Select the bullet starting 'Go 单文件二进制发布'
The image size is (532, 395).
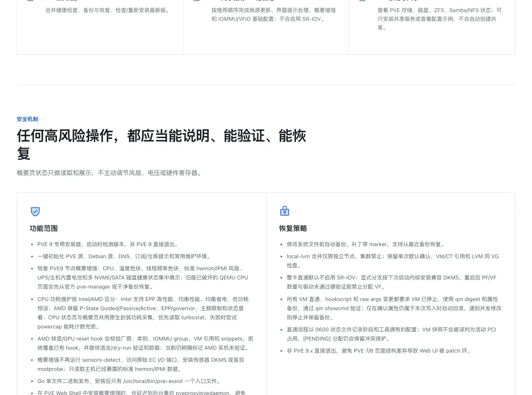(130, 381)
